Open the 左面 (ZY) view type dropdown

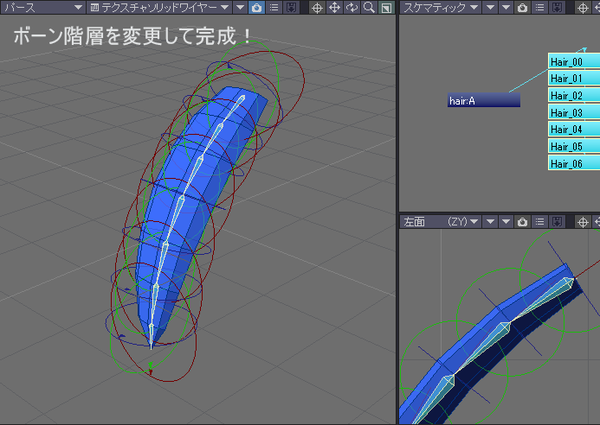tap(440, 222)
